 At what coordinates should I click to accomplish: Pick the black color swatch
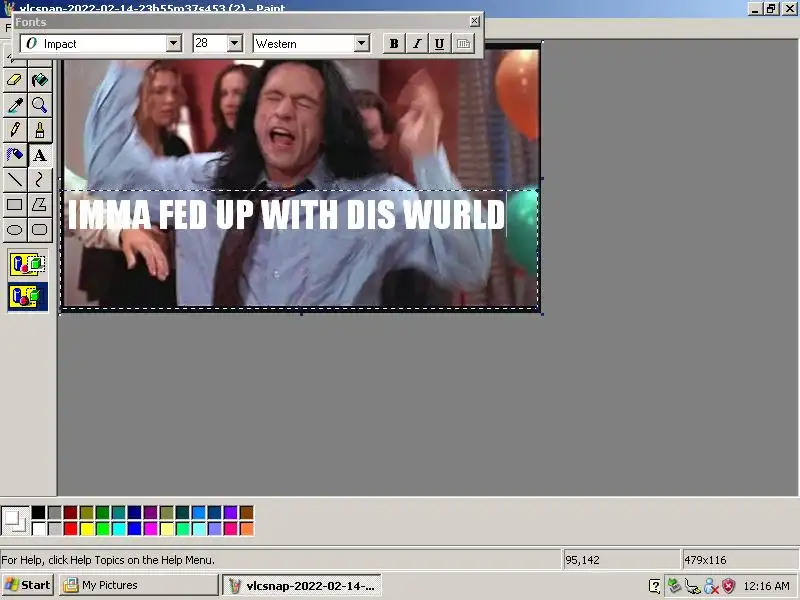coord(38,512)
